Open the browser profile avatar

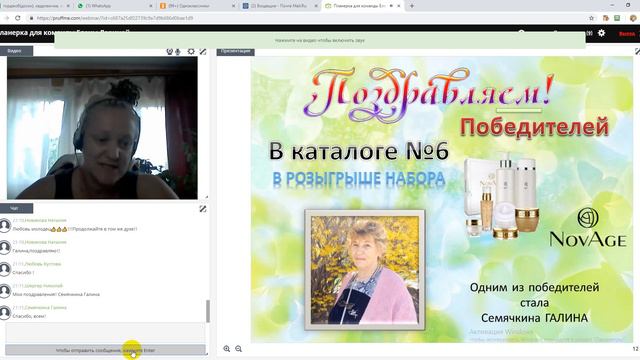[x=633, y=18]
